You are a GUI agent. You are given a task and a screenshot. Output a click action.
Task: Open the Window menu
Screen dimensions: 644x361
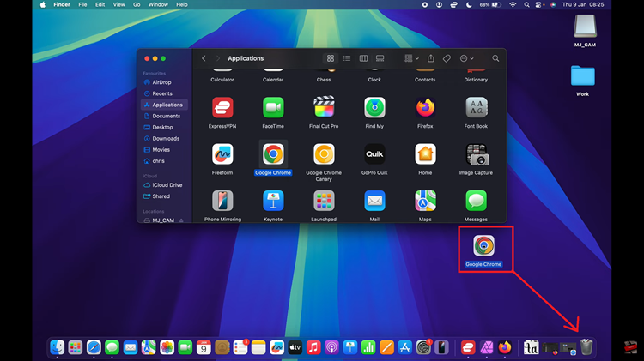(158, 4)
